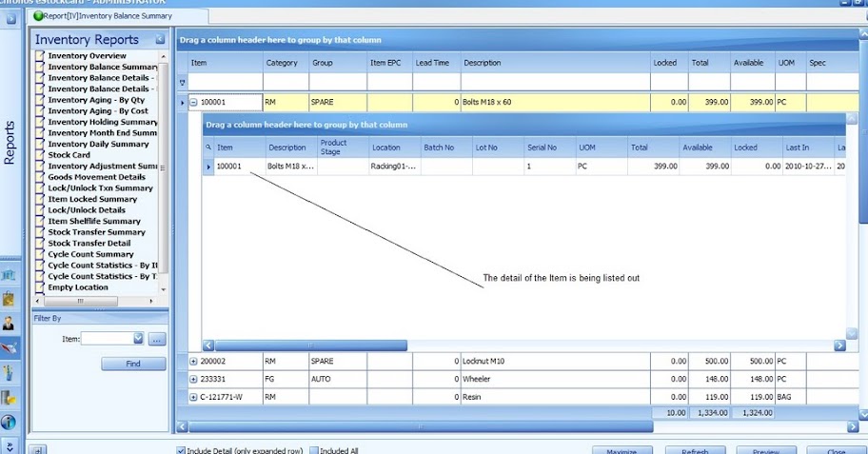The width and height of the screenshot is (868, 454).
Task: Expand the navigation pane with top arrow button
Action: tap(10, 19)
